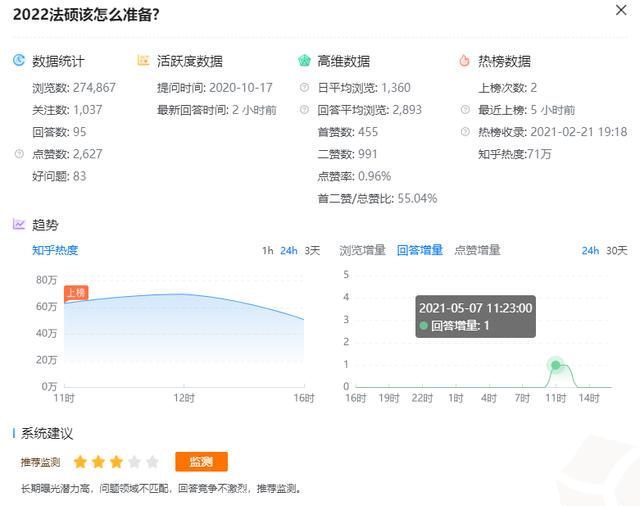Click the fifth grey recommendation star
640x506 pixels.
pos(152,462)
